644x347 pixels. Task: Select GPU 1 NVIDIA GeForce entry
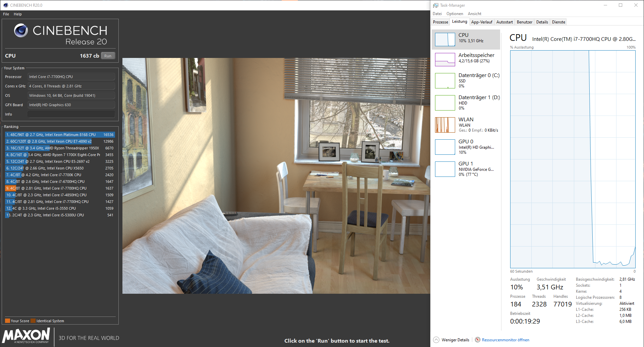coord(466,169)
